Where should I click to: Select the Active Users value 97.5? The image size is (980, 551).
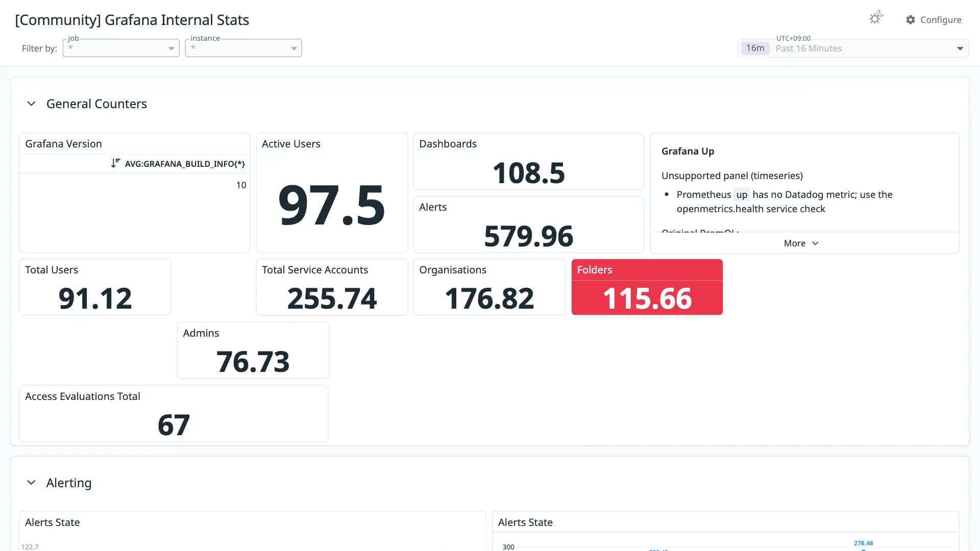(x=332, y=205)
